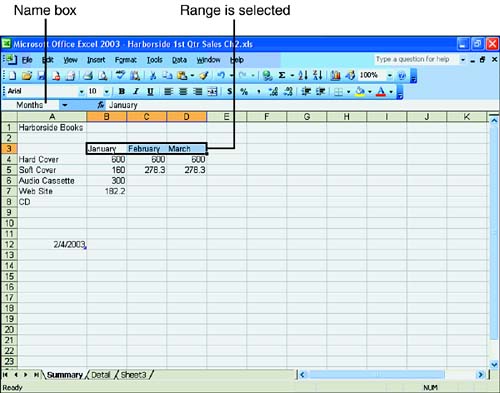Open Microsoft Excel Help icon
This screenshot has width=500, height=393.
point(402,76)
